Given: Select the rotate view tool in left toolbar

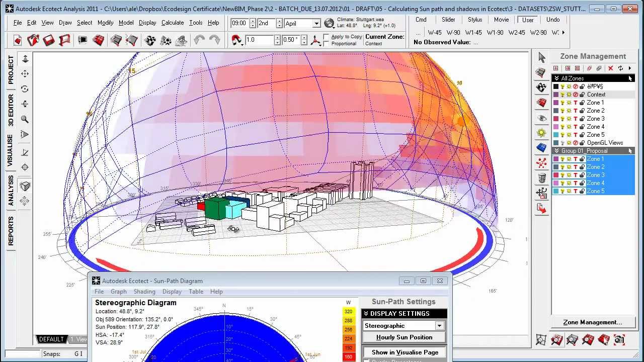Looking at the screenshot, I should tap(25, 89).
